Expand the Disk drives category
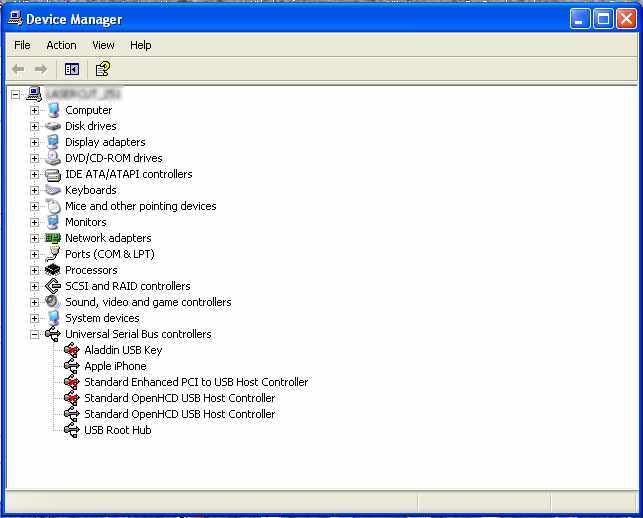Screen dimensions: 643x518 pos(34,127)
